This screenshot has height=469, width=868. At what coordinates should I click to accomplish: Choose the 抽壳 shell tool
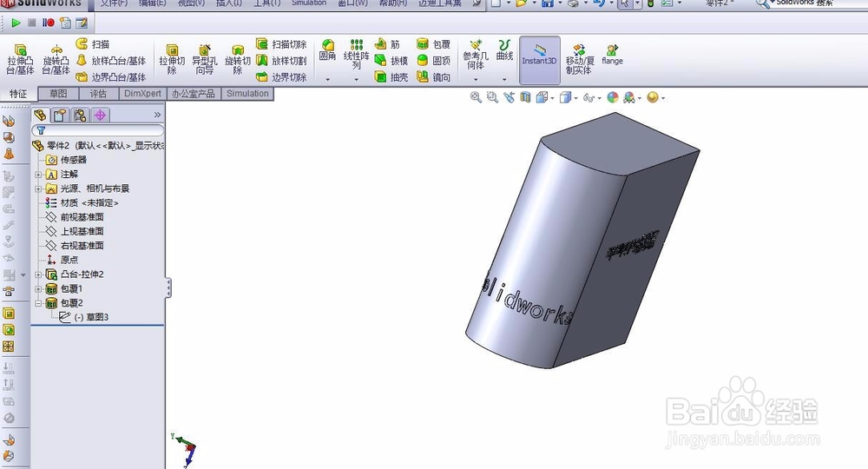coord(391,77)
